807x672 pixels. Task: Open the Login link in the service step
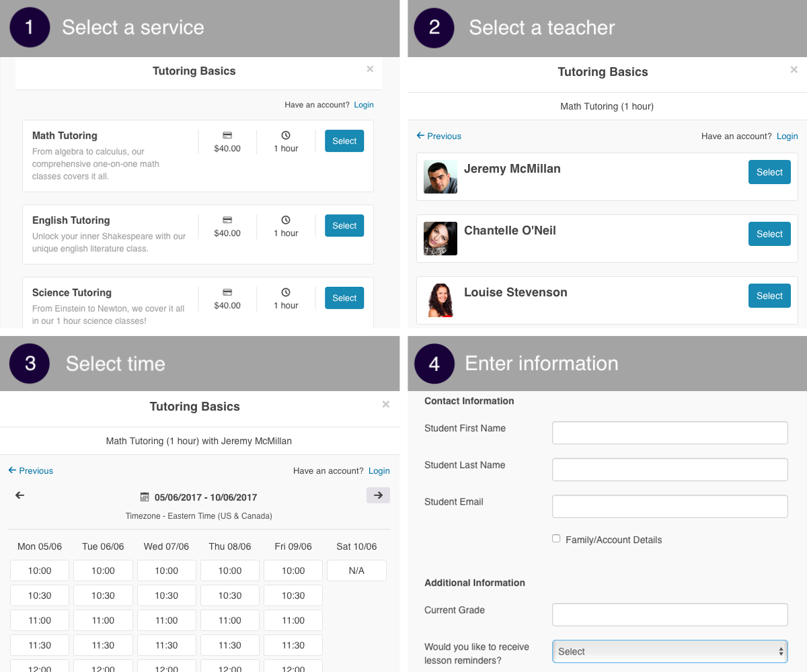click(x=363, y=105)
